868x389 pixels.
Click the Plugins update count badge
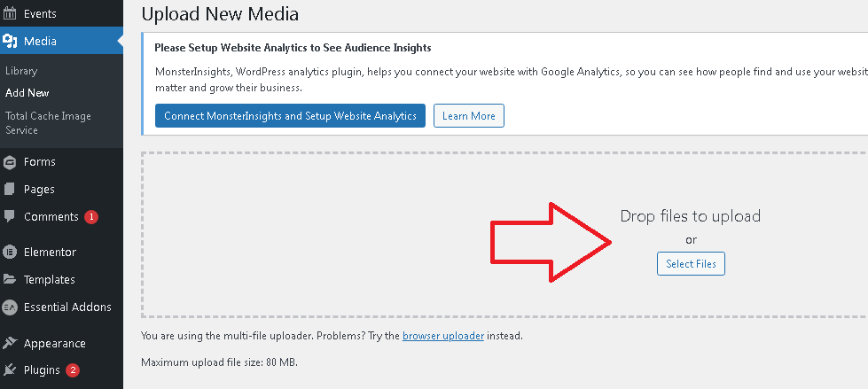click(x=73, y=370)
